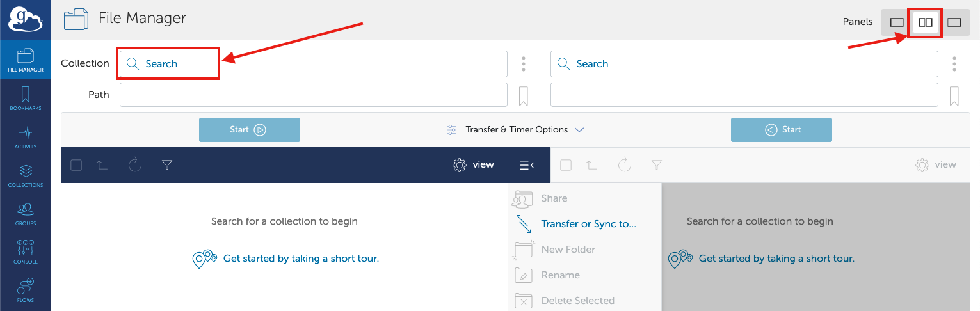980x311 pixels.
Task: Open Bookmarks in the sidebar
Action: (x=26, y=99)
